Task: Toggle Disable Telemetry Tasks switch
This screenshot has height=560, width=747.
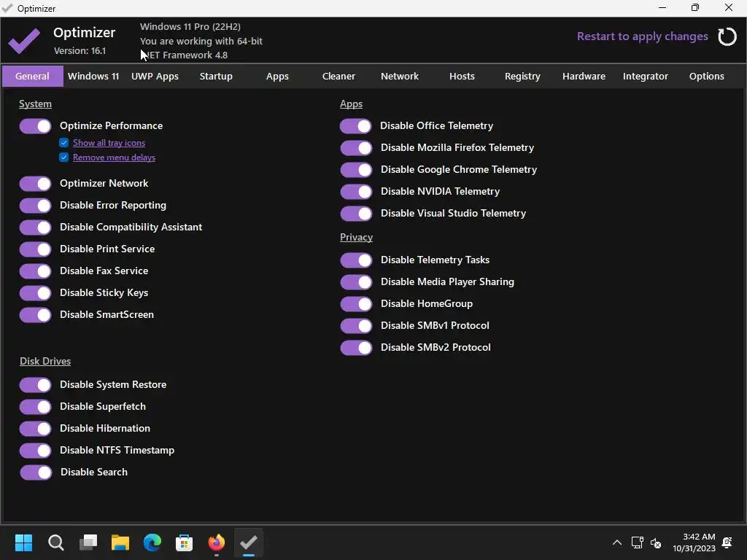Action: tap(356, 260)
